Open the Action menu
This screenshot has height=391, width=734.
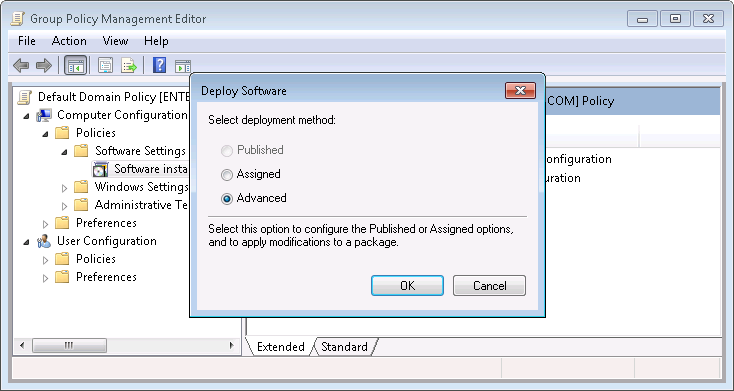[69, 41]
